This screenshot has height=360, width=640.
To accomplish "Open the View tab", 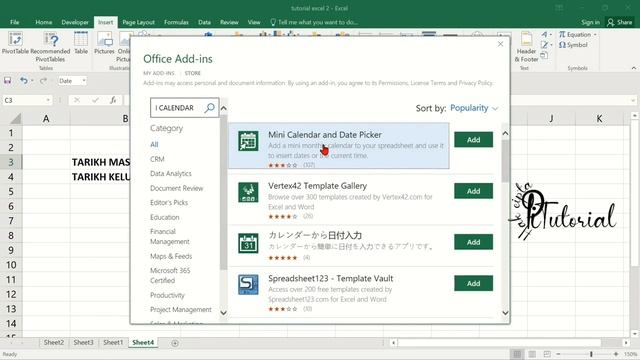I will [254, 22].
